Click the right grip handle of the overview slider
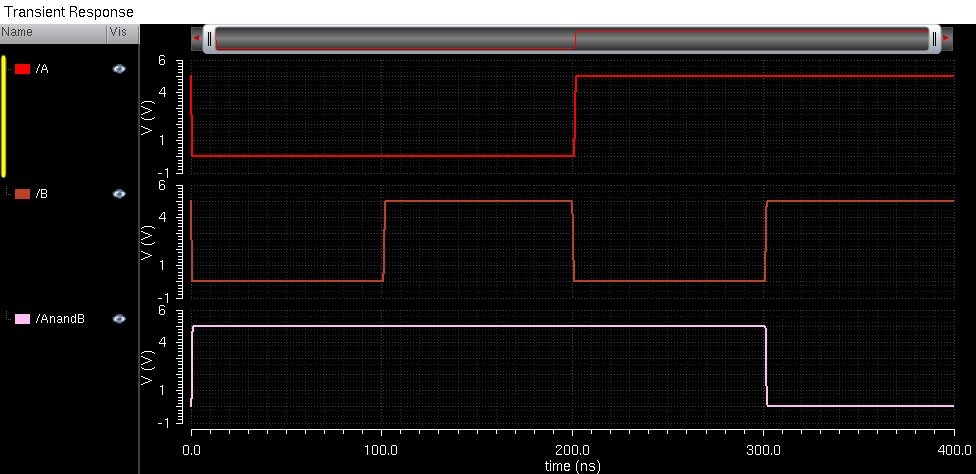Image resolution: width=976 pixels, height=474 pixels. [934, 39]
